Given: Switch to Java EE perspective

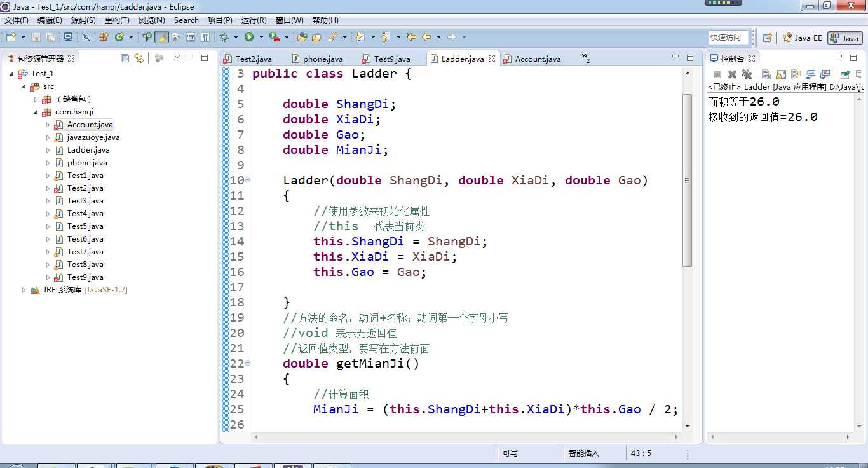Looking at the screenshot, I should pyautogui.click(x=802, y=38).
